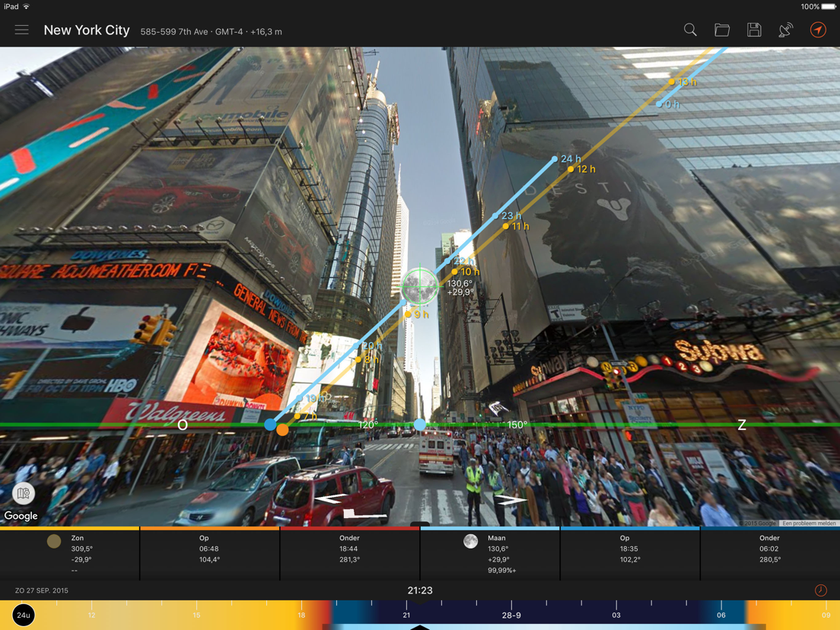The image size is (840, 630).
Task: Tap the New York City title
Action: click(x=87, y=30)
